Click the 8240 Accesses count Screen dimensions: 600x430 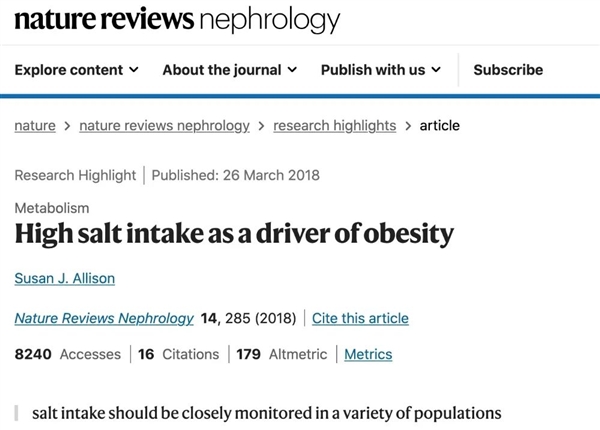click(x=67, y=354)
